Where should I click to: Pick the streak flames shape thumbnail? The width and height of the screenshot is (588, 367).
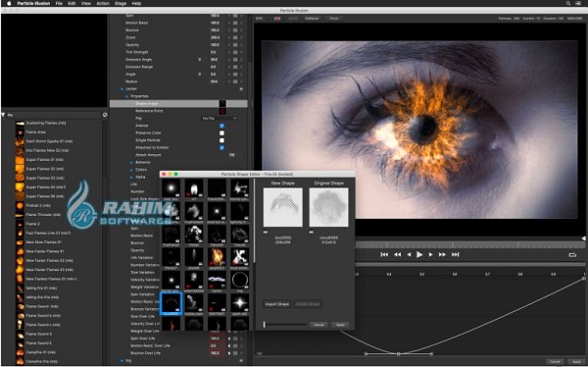217,281
